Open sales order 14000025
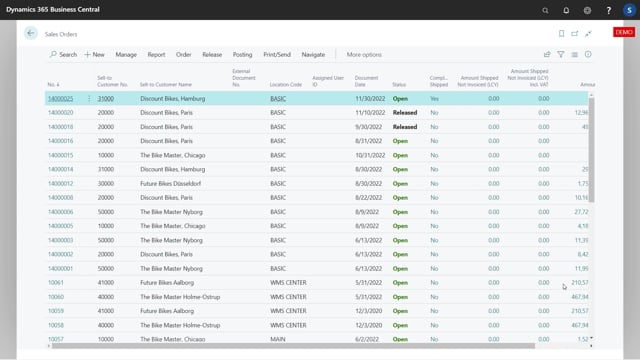 point(60,98)
